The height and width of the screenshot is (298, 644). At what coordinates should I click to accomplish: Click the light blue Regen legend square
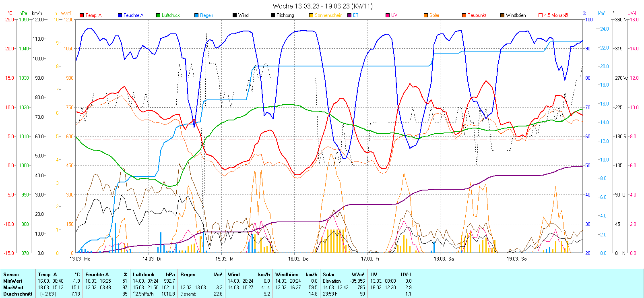(196, 15)
